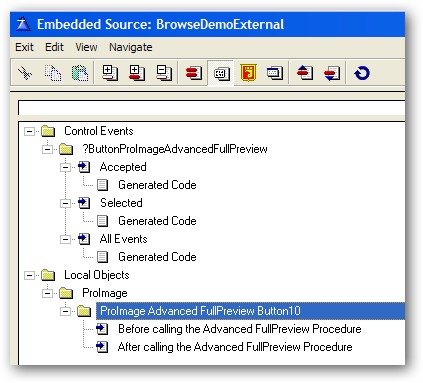This screenshot has width=423, height=383.
Task: Click the blue triangle title bar application icon
Action: click(x=24, y=24)
